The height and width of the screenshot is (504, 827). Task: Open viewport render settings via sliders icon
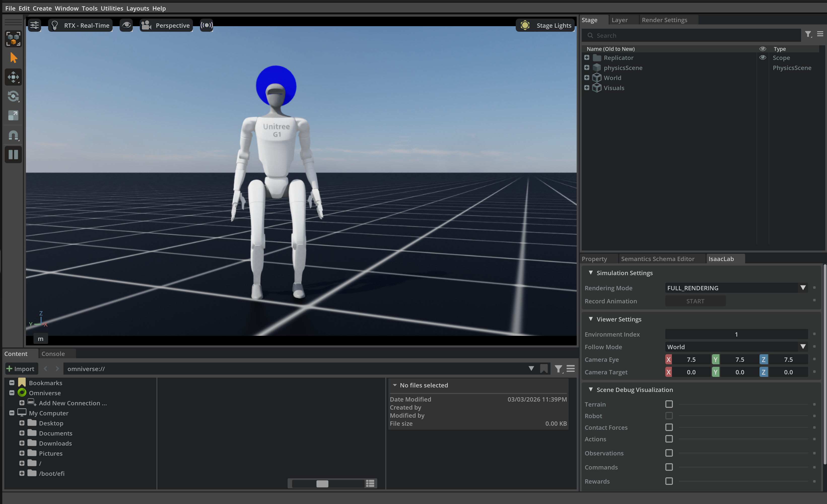[35, 25]
